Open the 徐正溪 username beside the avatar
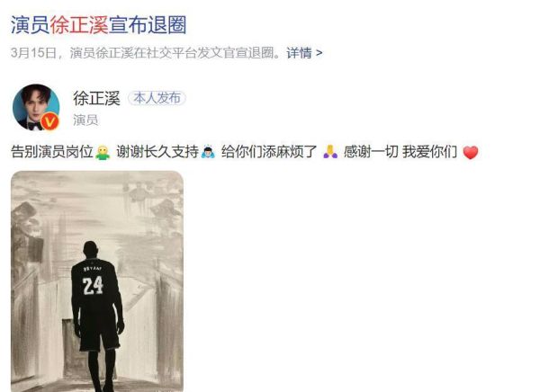Viewport: 540px width, 392px height. [x=96, y=98]
